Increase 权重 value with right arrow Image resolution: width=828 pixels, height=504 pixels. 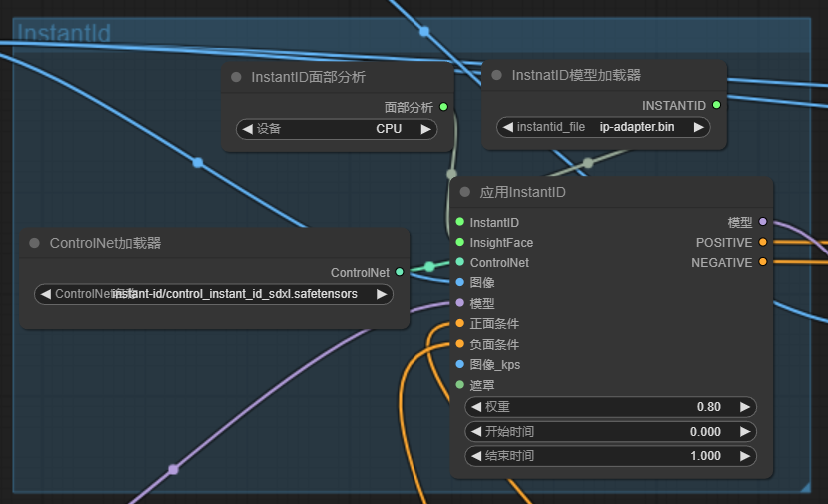744,407
